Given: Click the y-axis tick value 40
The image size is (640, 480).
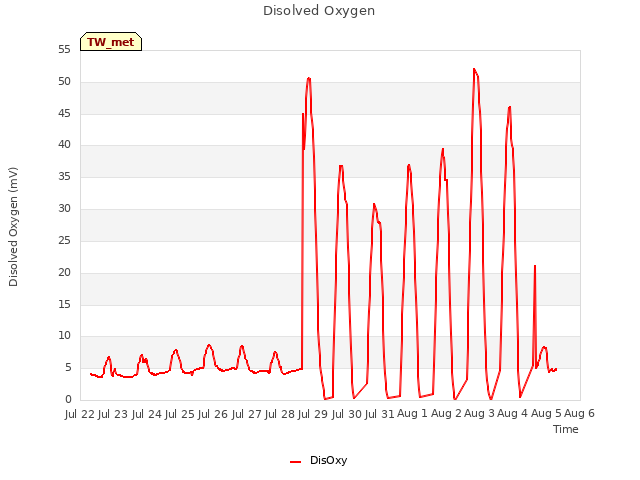Looking at the screenshot, I should click(64, 145).
